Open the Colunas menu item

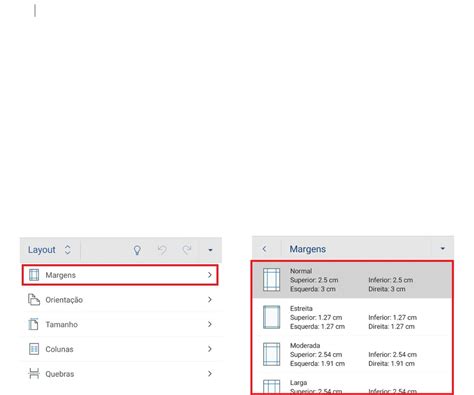(x=120, y=349)
